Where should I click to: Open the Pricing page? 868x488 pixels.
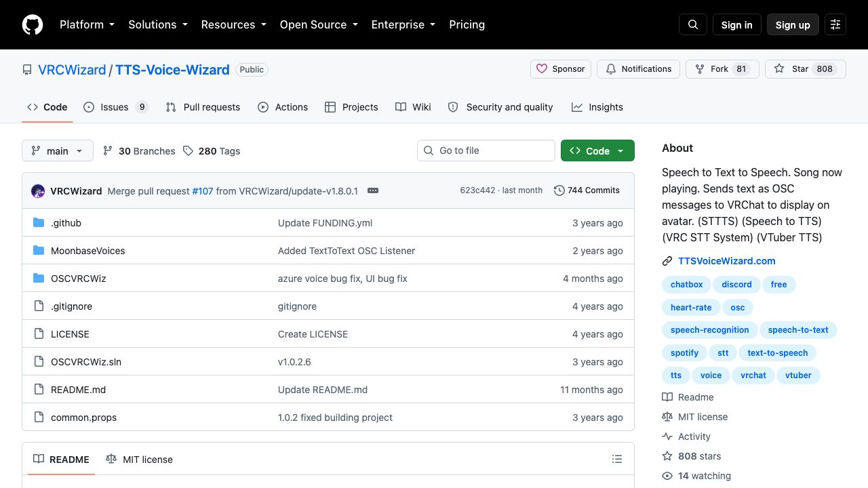click(467, 24)
